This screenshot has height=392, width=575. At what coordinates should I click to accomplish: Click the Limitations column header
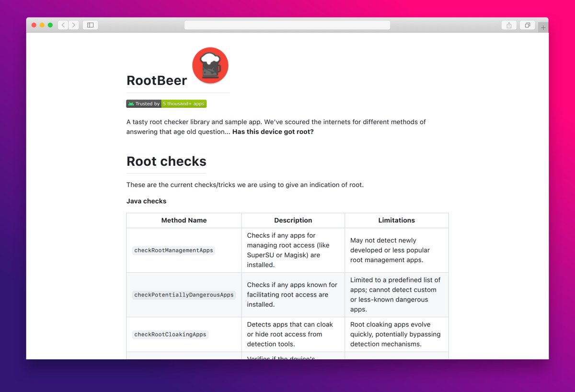coord(397,220)
